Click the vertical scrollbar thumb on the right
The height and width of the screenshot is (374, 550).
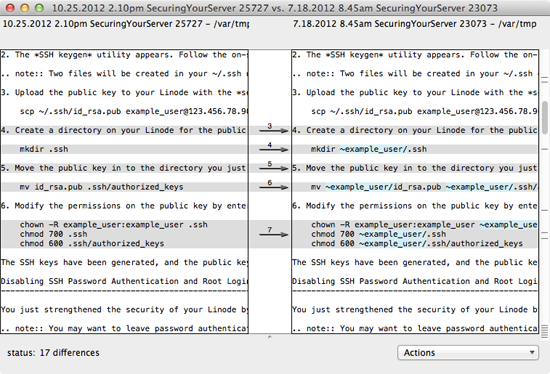544,117
